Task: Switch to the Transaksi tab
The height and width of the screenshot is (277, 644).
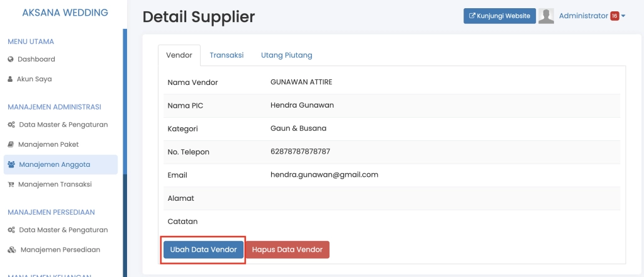Action: pyautogui.click(x=226, y=55)
